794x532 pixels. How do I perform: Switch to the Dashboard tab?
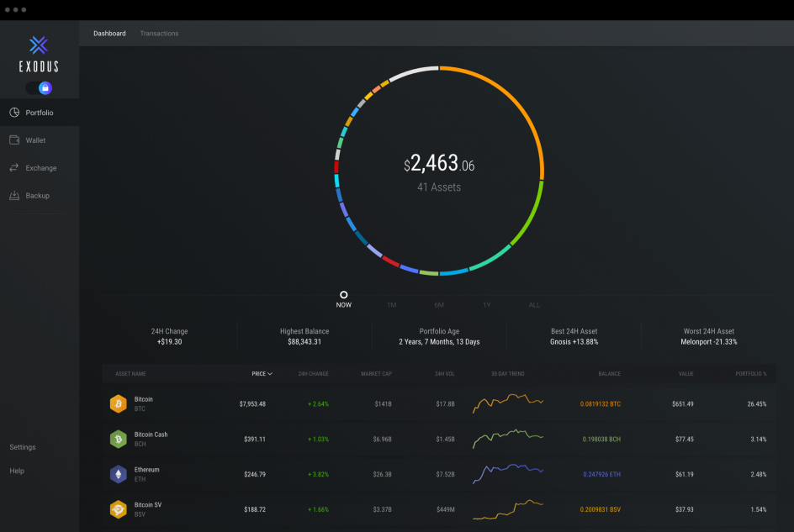(x=109, y=34)
